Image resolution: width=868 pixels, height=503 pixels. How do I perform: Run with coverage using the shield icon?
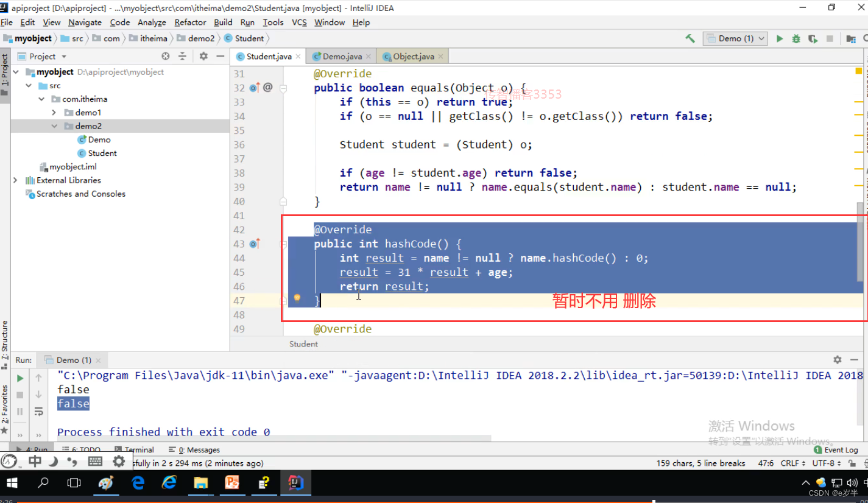pyautogui.click(x=813, y=38)
